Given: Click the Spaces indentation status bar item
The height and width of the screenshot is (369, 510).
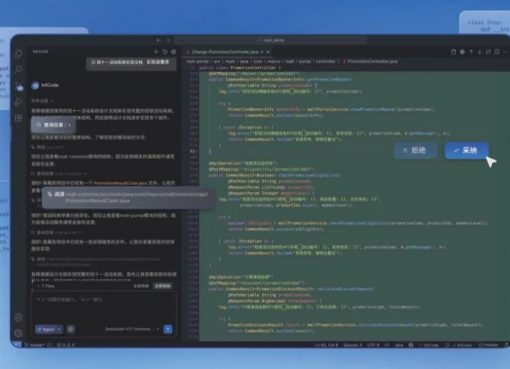Looking at the screenshot, I should [x=352, y=345].
